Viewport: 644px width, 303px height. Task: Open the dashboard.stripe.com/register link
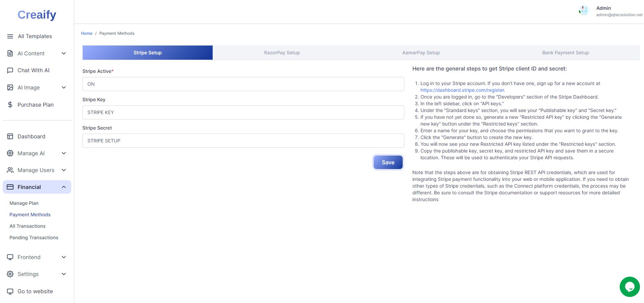[x=462, y=90]
